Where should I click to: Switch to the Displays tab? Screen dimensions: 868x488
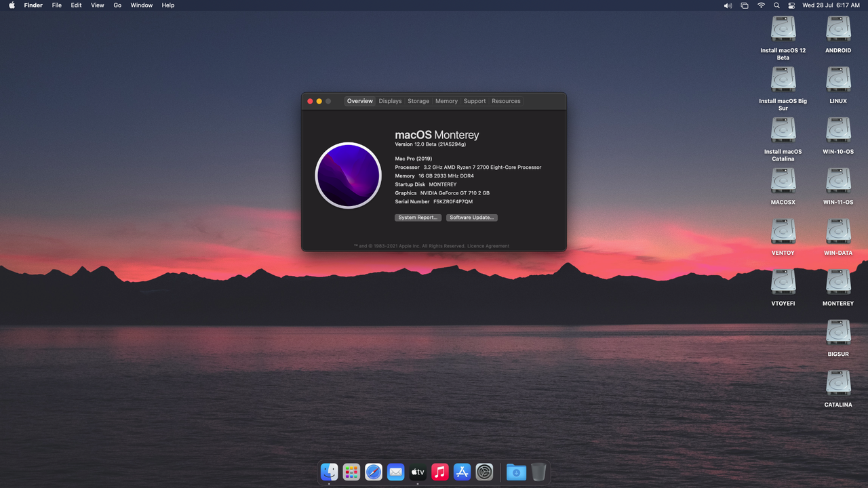[390, 101]
